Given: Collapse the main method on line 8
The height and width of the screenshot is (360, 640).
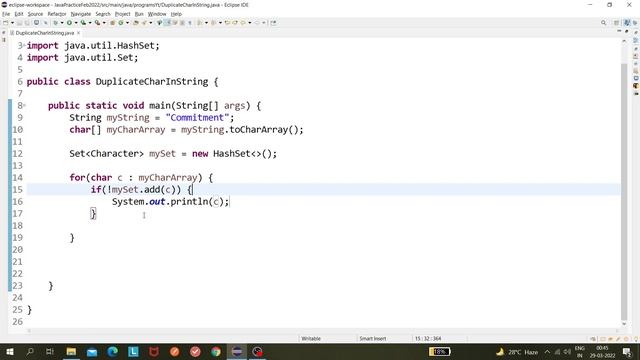Looking at the screenshot, I should click(24, 105).
